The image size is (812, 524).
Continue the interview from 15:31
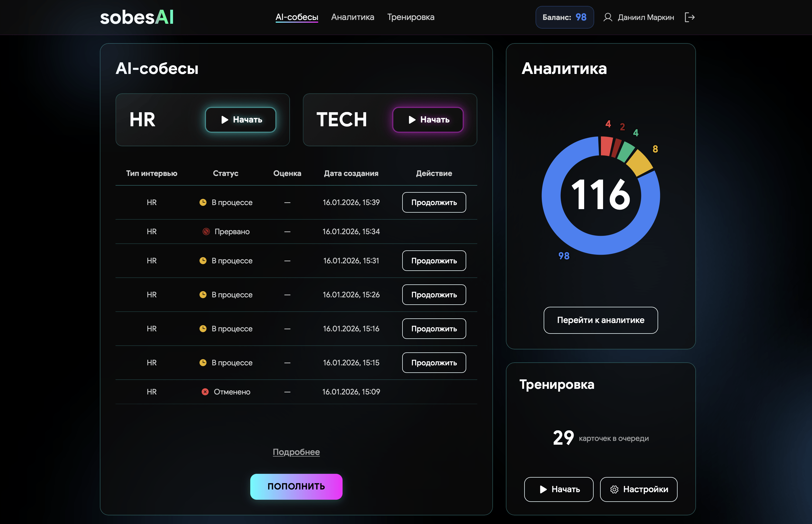434,261
